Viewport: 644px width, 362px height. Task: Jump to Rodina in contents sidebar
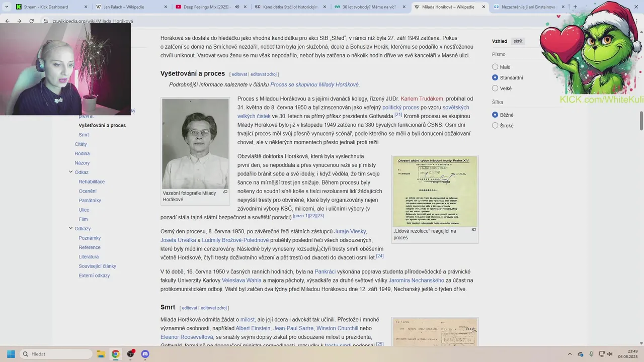tap(82, 154)
